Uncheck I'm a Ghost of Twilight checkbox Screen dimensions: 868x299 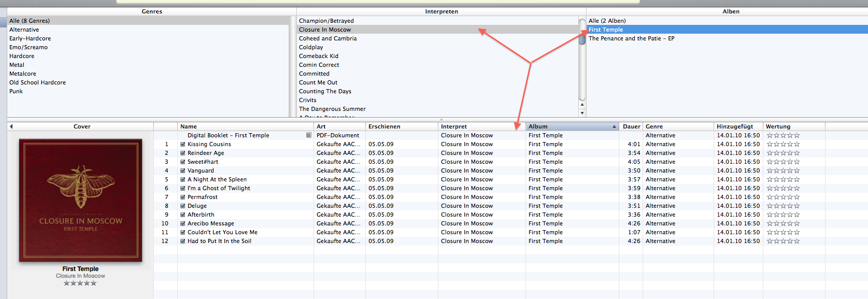[x=183, y=188]
